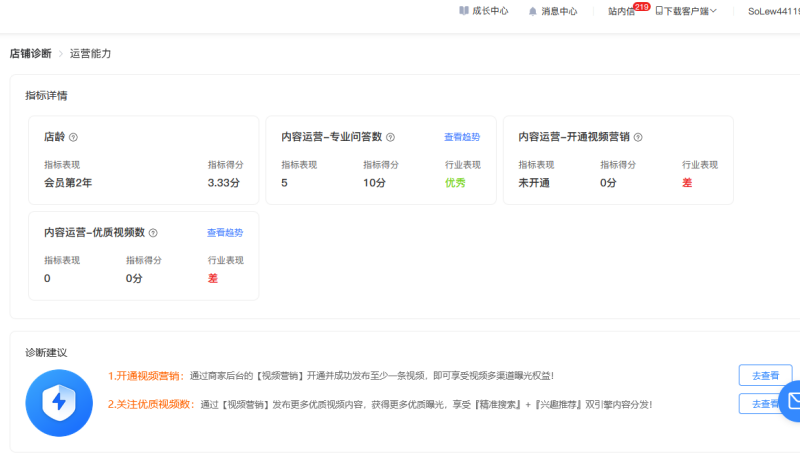The height and width of the screenshot is (456, 800).
Task: Expand the 下载客户端 dropdown arrow
Action: coord(713,11)
